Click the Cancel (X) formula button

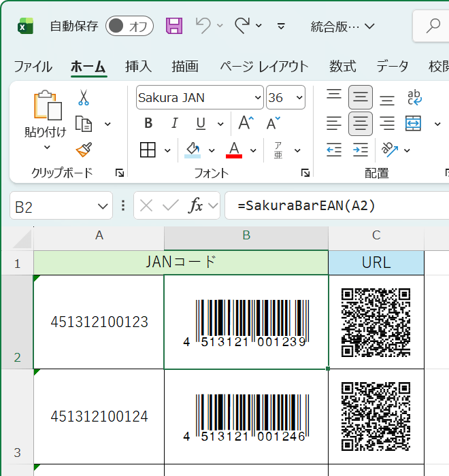pos(146,206)
